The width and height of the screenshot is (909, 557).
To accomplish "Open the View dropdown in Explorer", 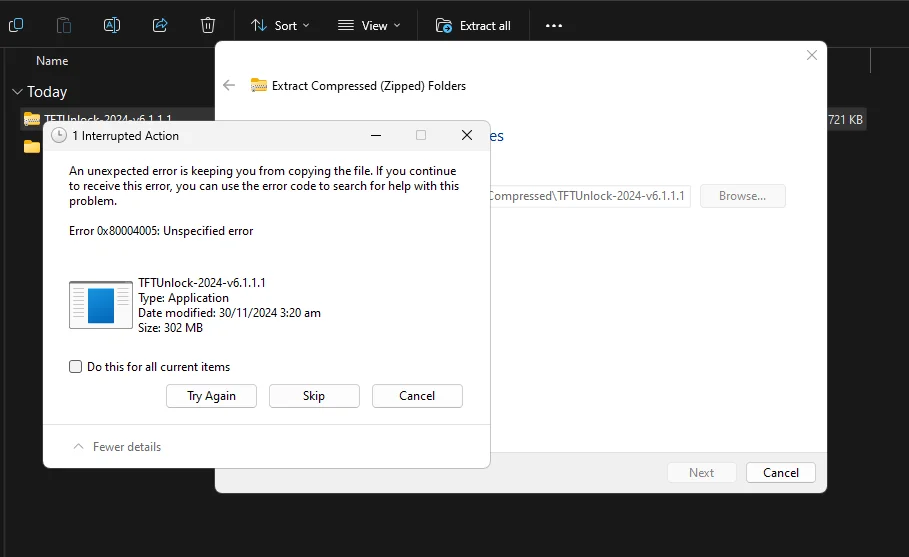I will [369, 26].
